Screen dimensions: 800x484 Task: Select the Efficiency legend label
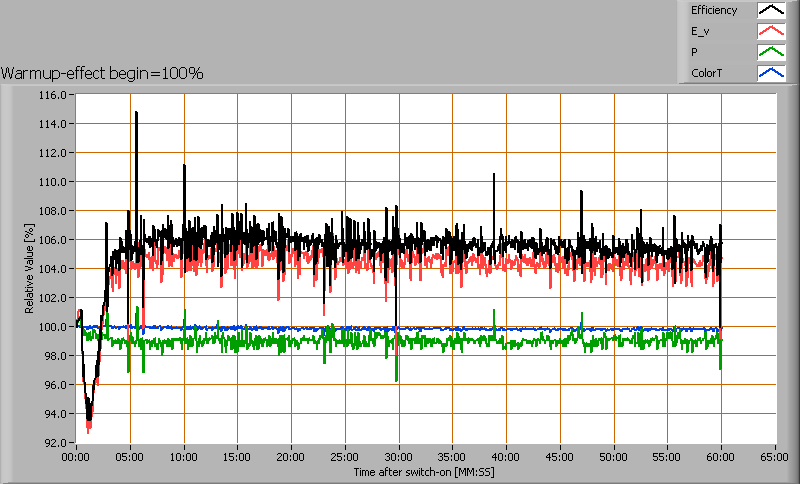pyautogui.click(x=714, y=11)
